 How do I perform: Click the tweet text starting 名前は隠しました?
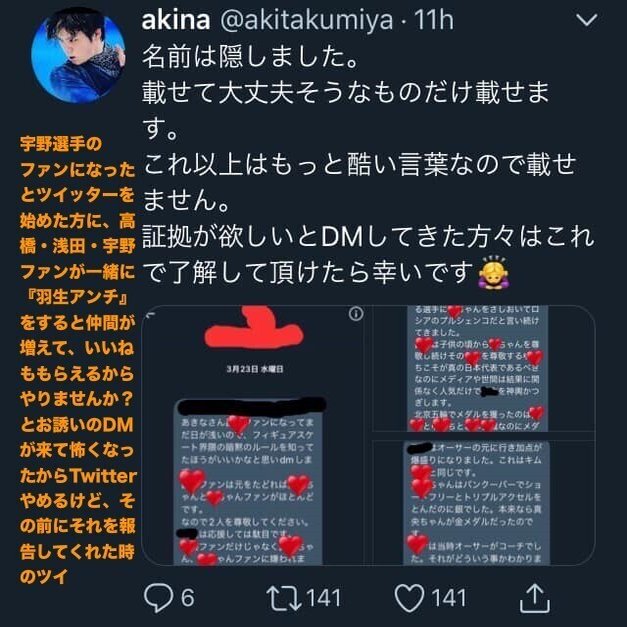tap(368, 165)
